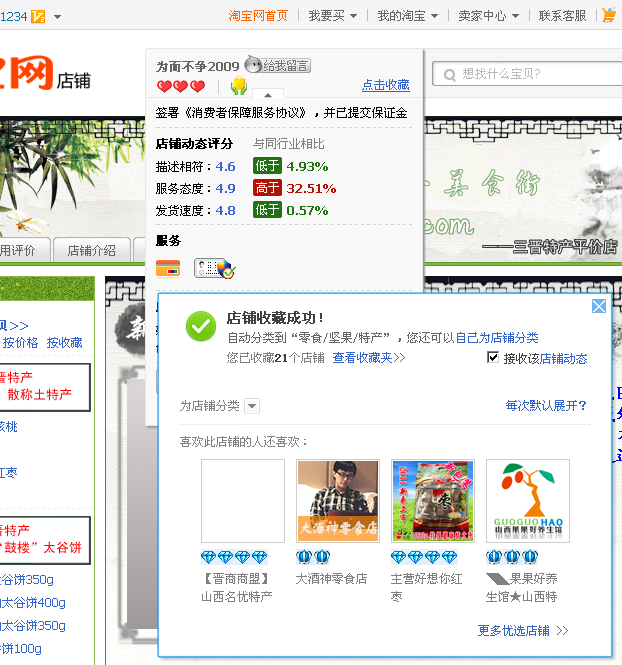Click the 点击收藏 link
This screenshot has height=665, width=622.
pos(386,85)
